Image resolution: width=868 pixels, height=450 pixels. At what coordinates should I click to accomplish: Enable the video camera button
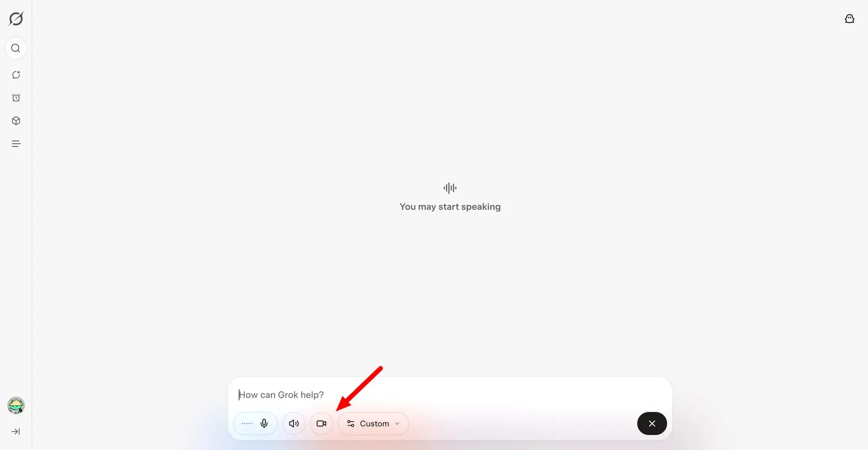click(322, 424)
